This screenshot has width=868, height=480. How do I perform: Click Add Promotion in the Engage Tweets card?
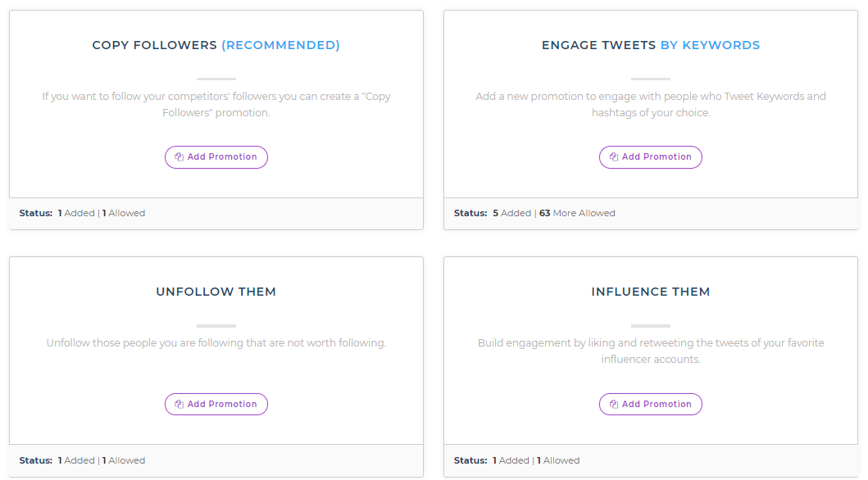[651, 156]
